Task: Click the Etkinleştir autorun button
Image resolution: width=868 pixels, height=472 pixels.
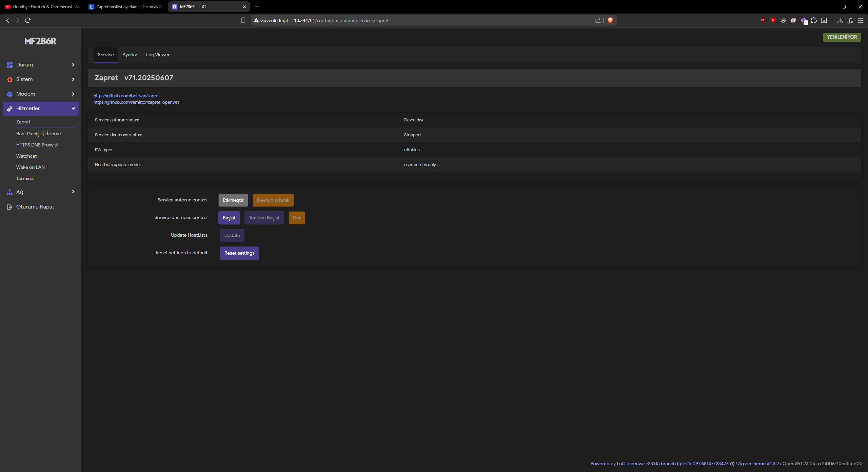Action: (x=233, y=200)
